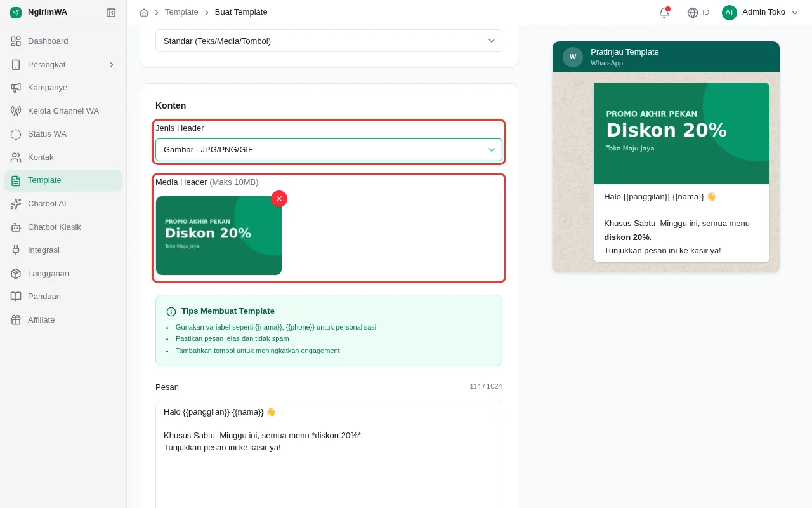Click the Pratinjau Template title
The image size is (812, 508).
click(625, 52)
